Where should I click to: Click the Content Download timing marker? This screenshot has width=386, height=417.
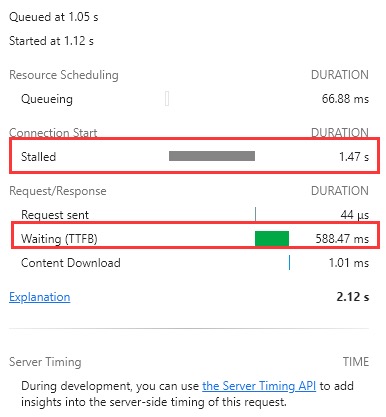(x=289, y=262)
